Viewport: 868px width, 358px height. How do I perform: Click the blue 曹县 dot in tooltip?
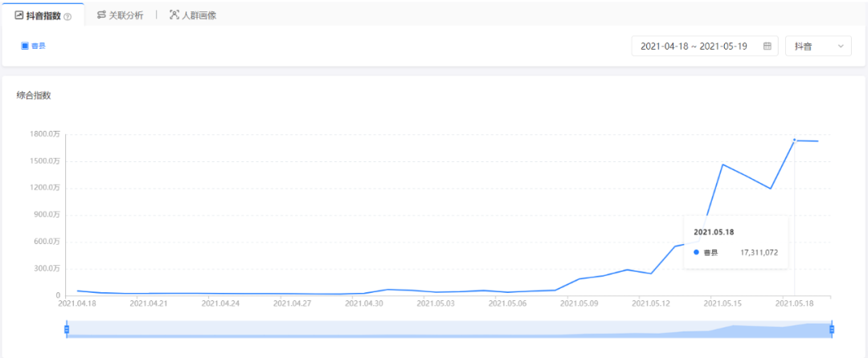click(x=696, y=253)
